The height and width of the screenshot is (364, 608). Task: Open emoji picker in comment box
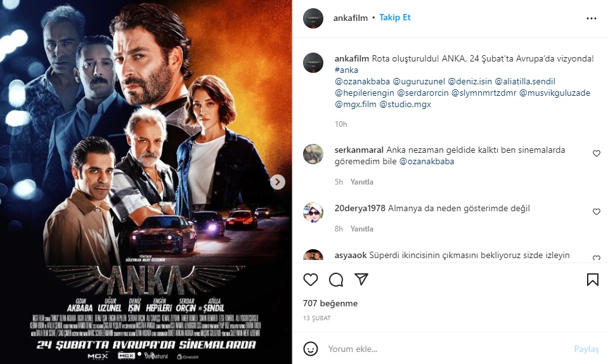[311, 349]
